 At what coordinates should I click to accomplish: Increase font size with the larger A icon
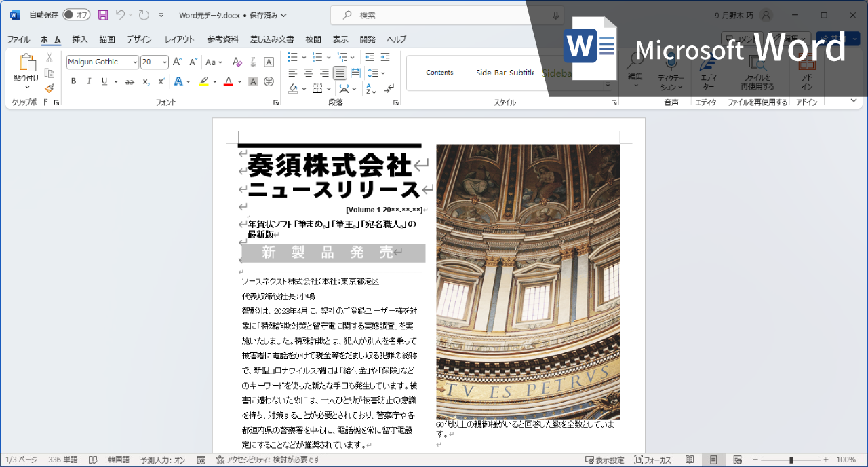(176, 60)
